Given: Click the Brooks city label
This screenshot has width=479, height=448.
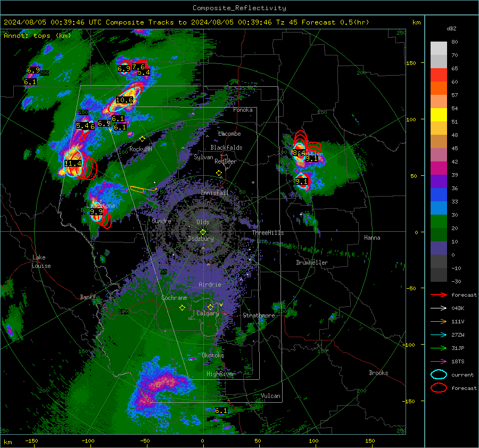Looking at the screenshot, I should tap(378, 373).
